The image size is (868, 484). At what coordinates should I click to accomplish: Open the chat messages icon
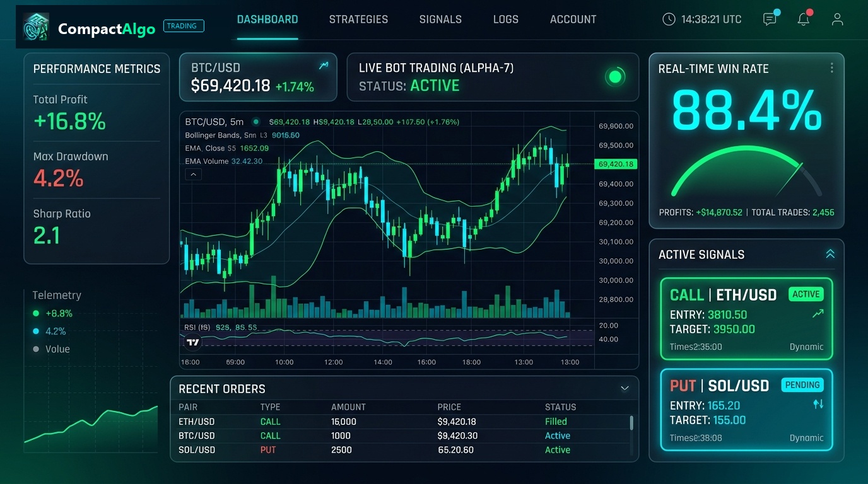pyautogui.click(x=770, y=19)
